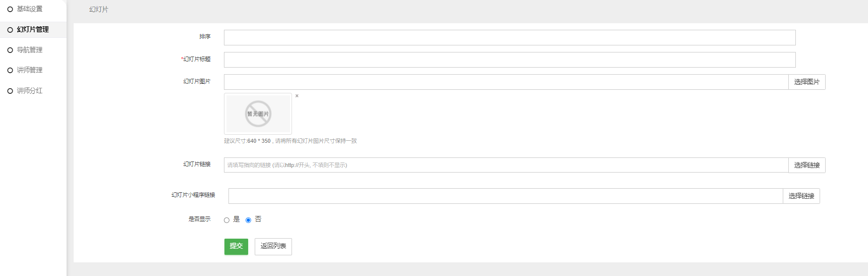This screenshot has width=868, height=276.
Task: Remove image with the small × icon
Action: [297, 96]
